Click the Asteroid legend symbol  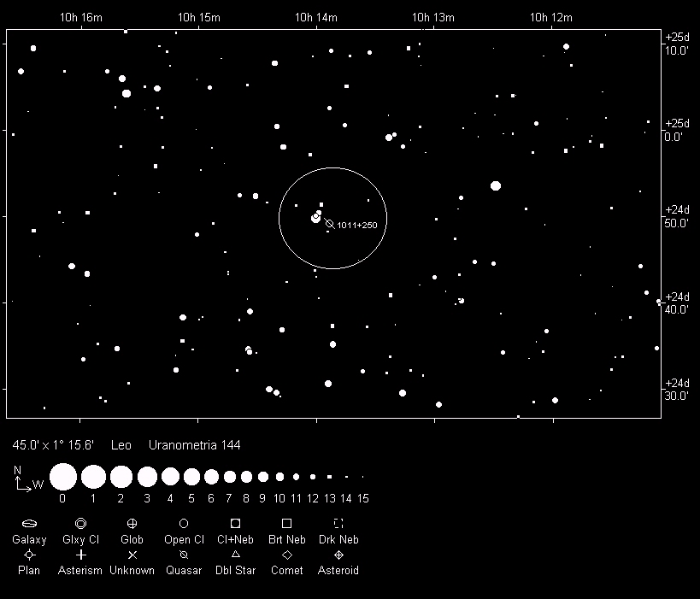click(x=338, y=555)
